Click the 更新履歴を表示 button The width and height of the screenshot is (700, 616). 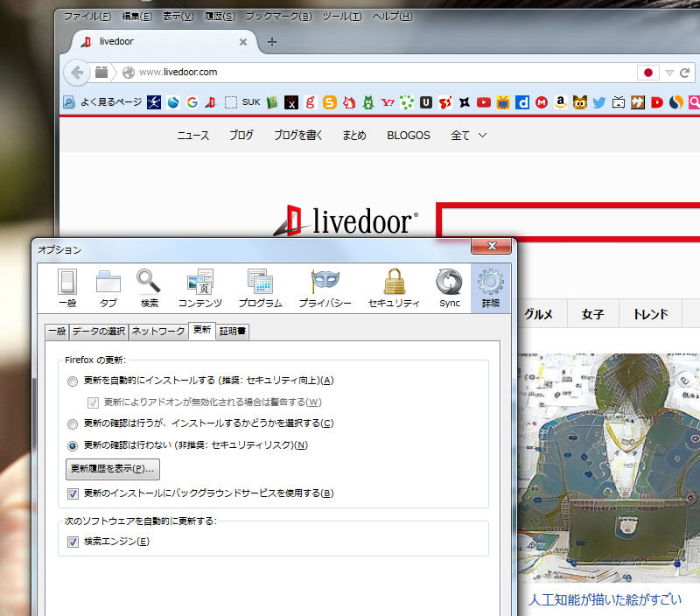(113, 469)
